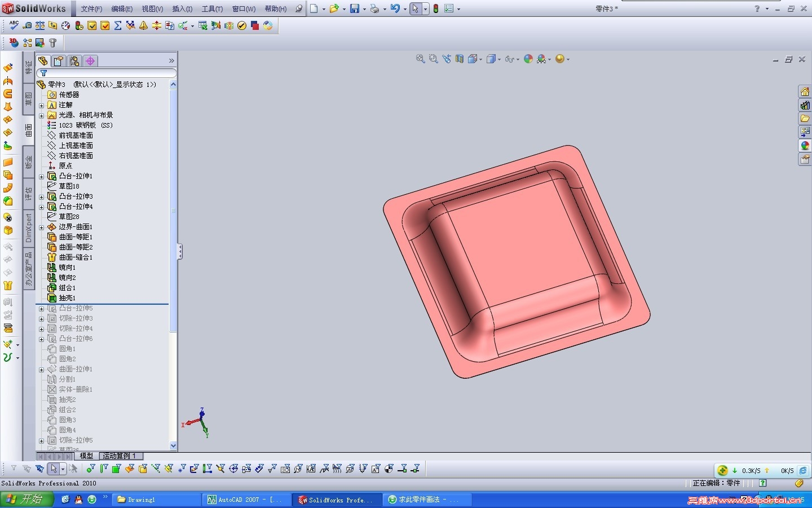Viewport: 812px width, 508px height.
Task: Toggle the Section View icon
Action: click(460, 59)
